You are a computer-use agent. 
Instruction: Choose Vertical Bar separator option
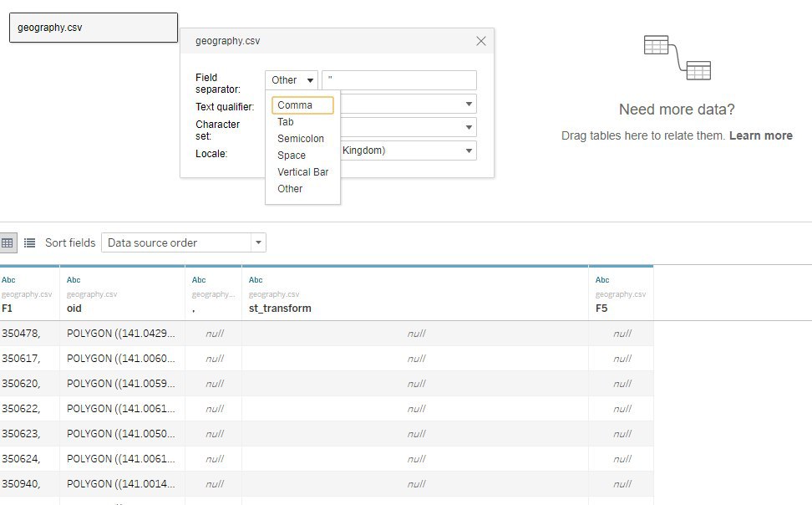(x=302, y=172)
